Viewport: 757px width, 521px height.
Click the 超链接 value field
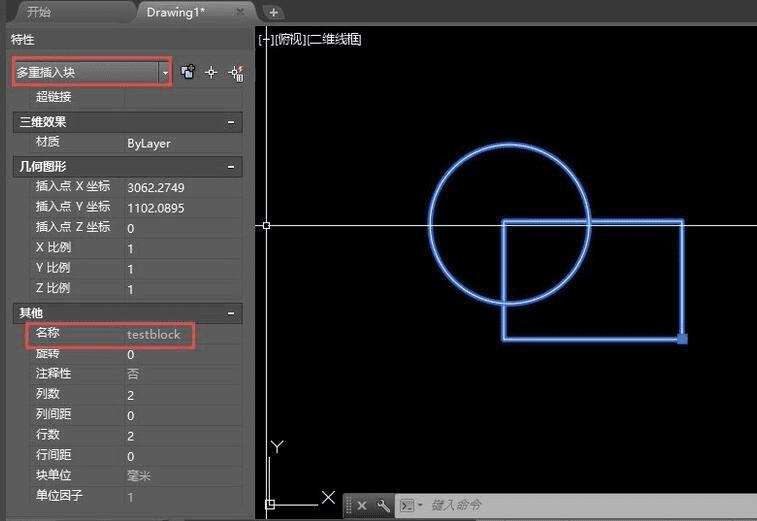tap(183, 97)
